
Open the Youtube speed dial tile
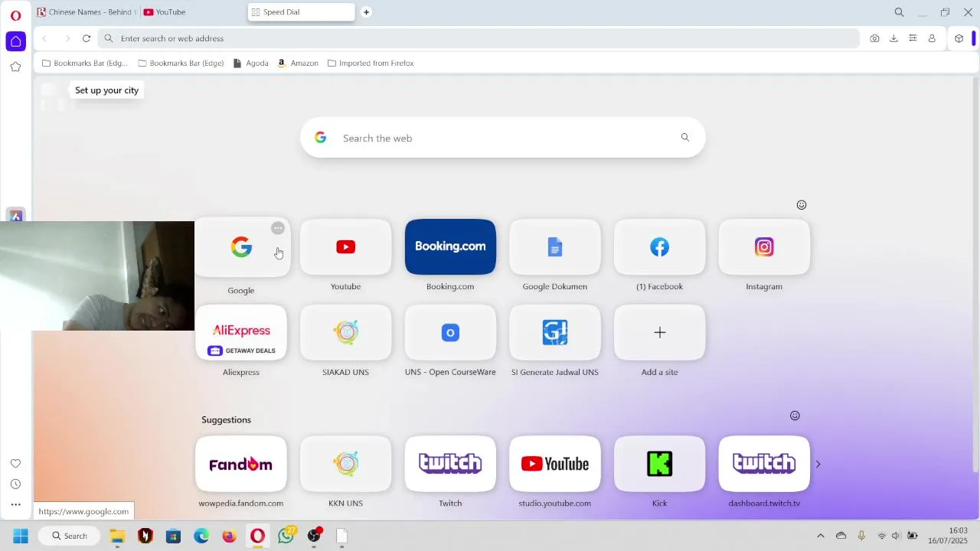pos(345,246)
